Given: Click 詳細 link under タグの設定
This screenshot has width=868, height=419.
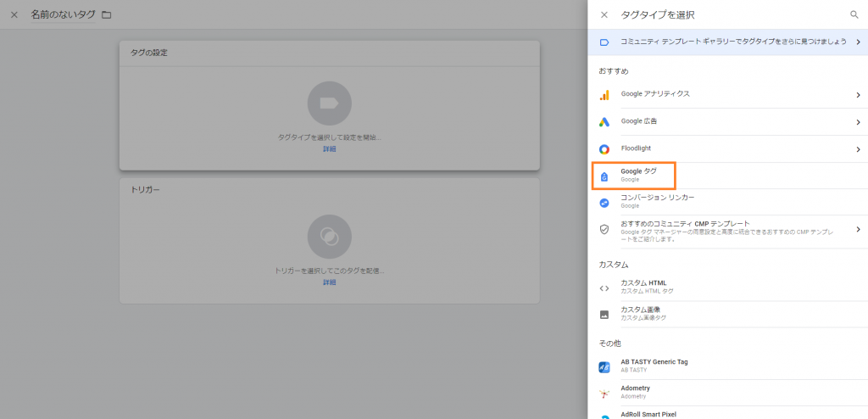Looking at the screenshot, I should [x=330, y=149].
